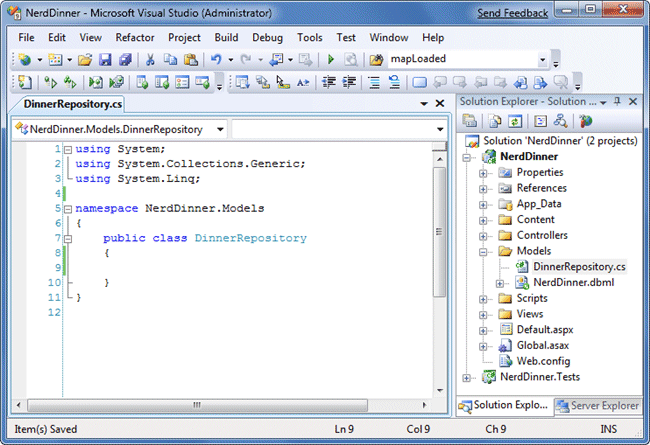
Task: Pin the Solution Explorer panel
Action: [617, 101]
